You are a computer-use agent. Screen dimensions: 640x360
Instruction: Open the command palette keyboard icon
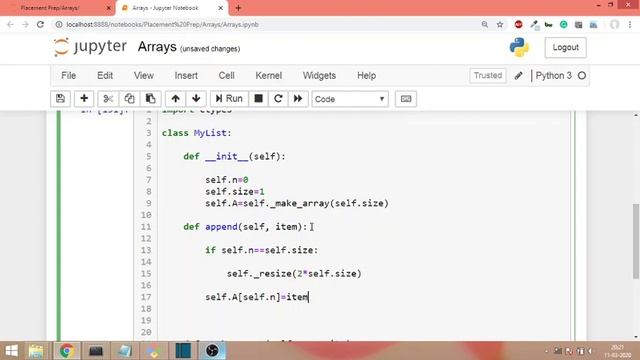click(x=406, y=99)
